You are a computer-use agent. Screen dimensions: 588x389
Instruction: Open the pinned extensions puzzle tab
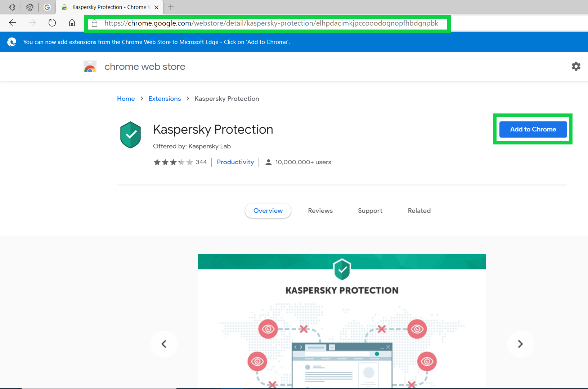pos(12,7)
